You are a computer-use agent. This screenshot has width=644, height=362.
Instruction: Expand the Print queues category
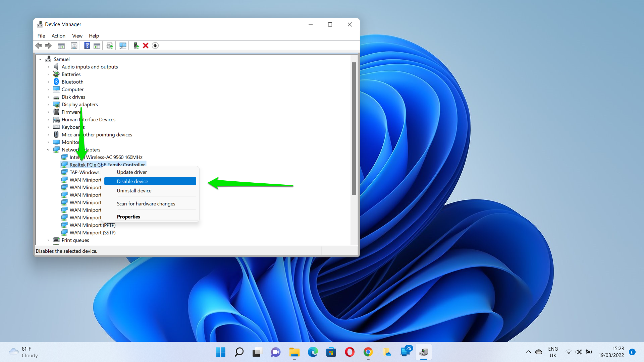pyautogui.click(x=48, y=240)
